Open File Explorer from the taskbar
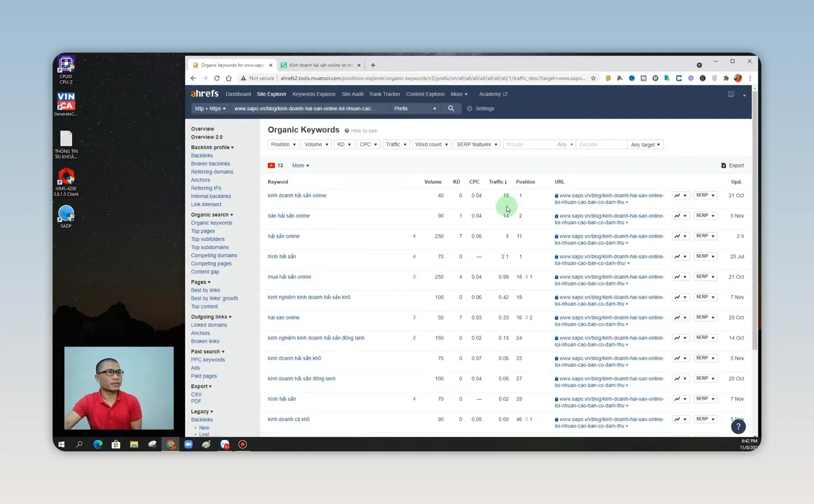Image resolution: width=814 pixels, height=504 pixels. [134, 444]
